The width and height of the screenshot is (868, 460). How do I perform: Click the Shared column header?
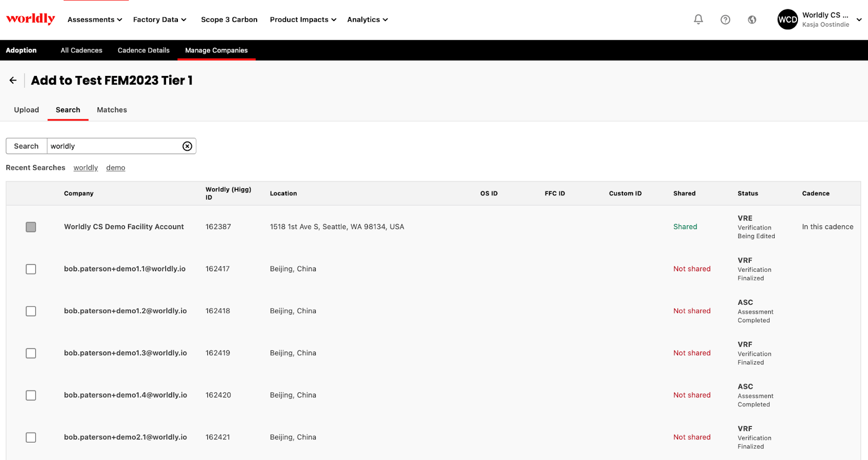684,193
